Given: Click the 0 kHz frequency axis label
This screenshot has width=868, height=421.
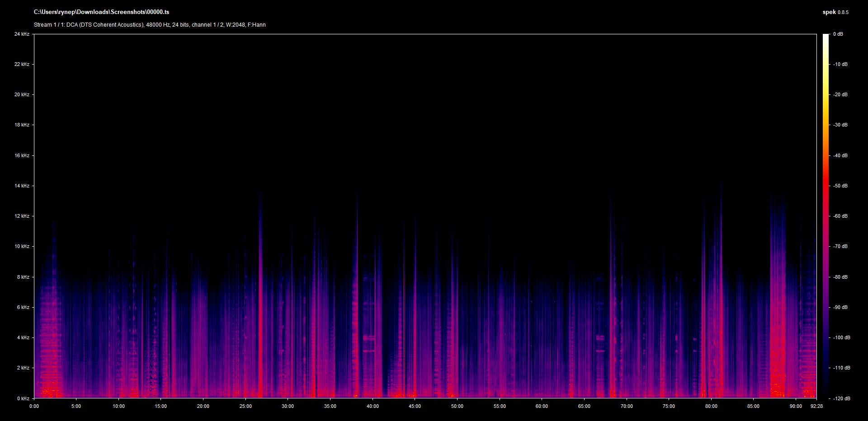Looking at the screenshot, I should coord(23,398).
